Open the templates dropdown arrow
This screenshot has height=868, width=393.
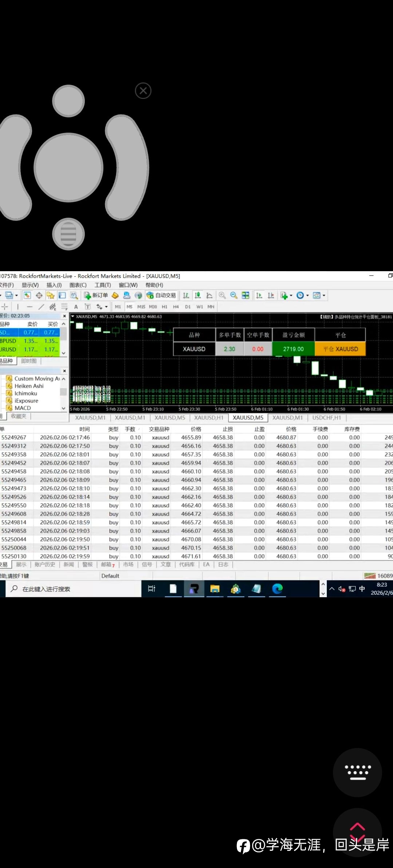pos(324,296)
